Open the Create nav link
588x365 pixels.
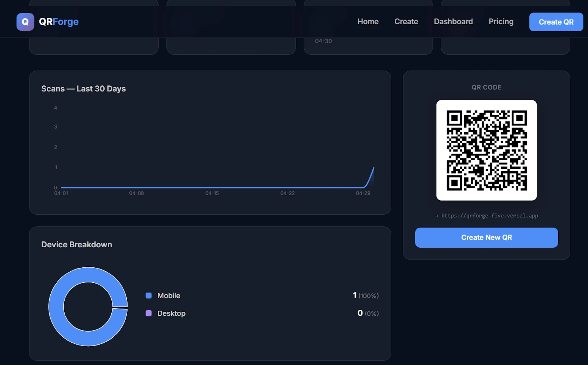pyautogui.click(x=406, y=22)
